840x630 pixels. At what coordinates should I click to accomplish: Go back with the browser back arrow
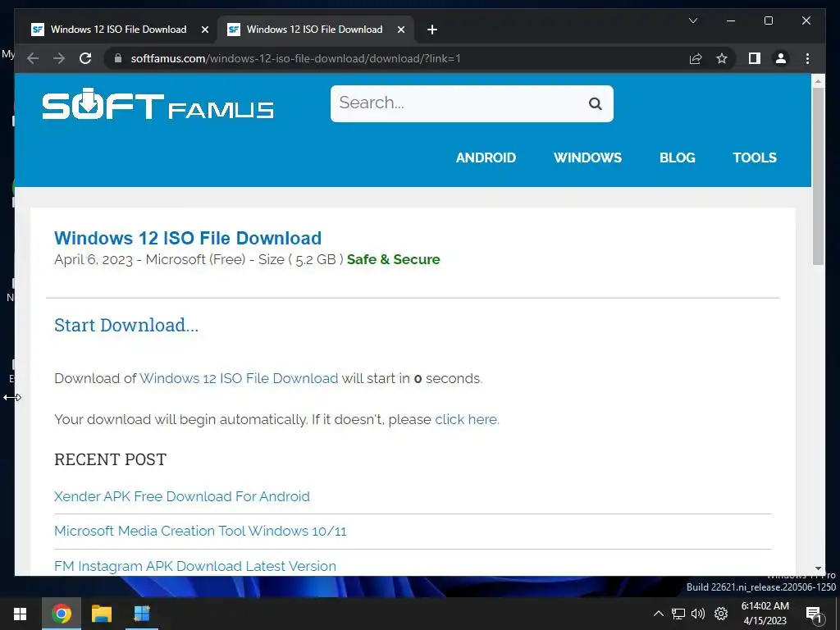33,58
